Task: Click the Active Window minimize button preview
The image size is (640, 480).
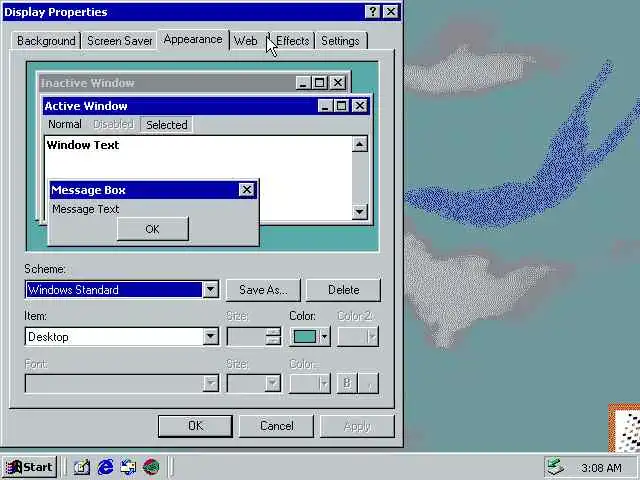Action: point(325,106)
